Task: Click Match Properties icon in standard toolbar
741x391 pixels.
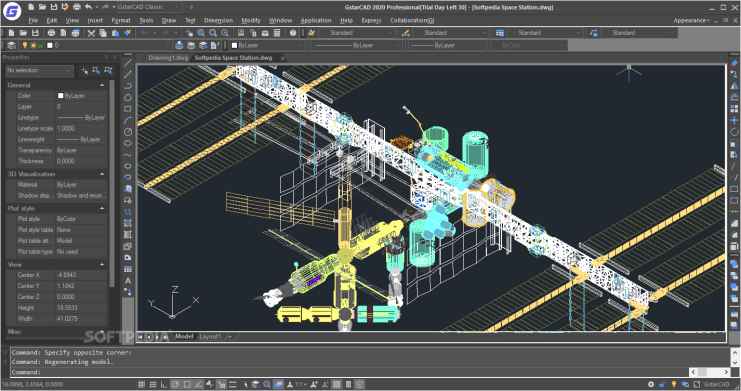Action: click(x=127, y=33)
